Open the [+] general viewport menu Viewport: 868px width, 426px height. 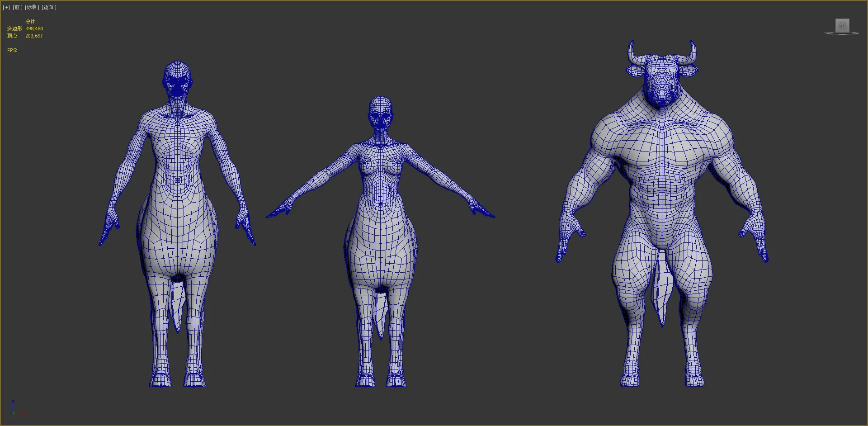coord(6,7)
